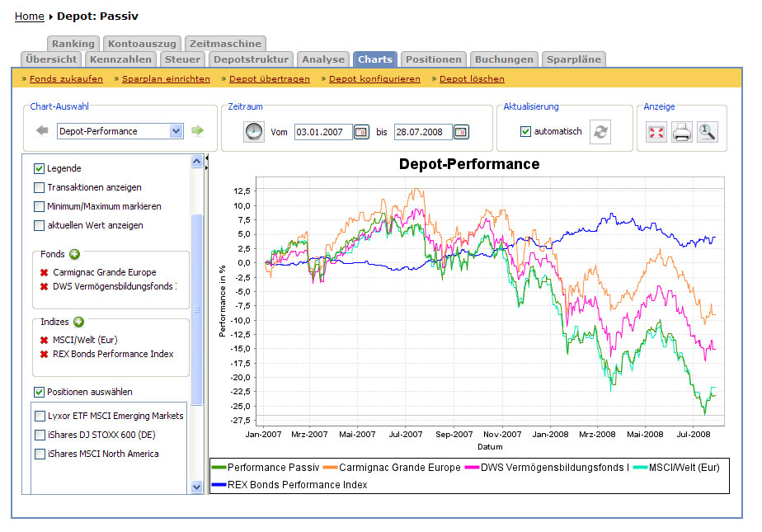Remove REX Bonds Performance Index via red X
Image resolution: width=762 pixels, height=532 pixels.
pyautogui.click(x=44, y=355)
